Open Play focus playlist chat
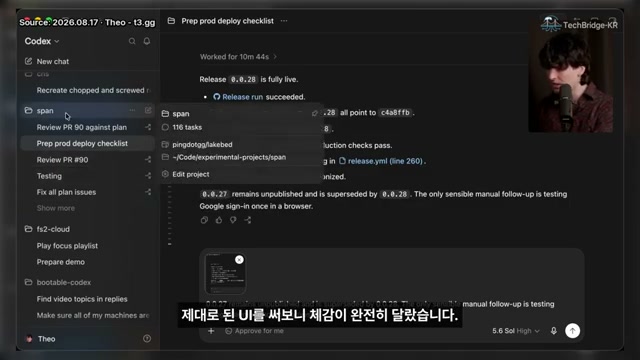640x360 pixels. [x=67, y=246]
